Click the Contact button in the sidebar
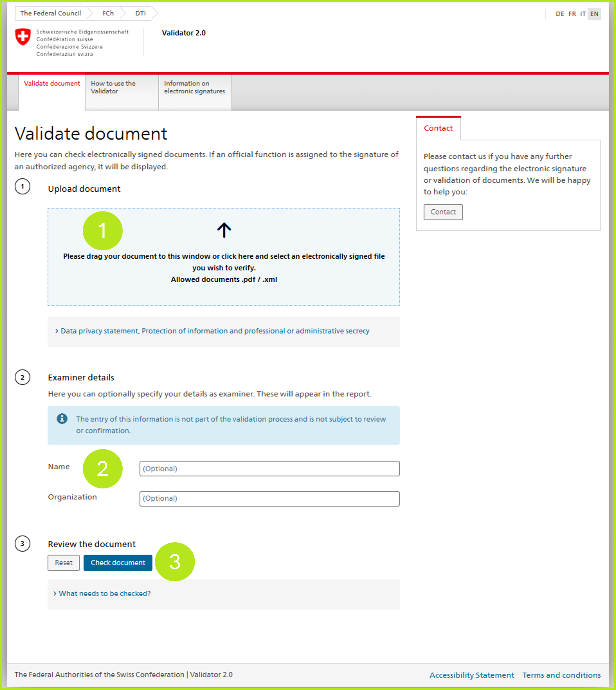616x690 pixels. (x=443, y=212)
